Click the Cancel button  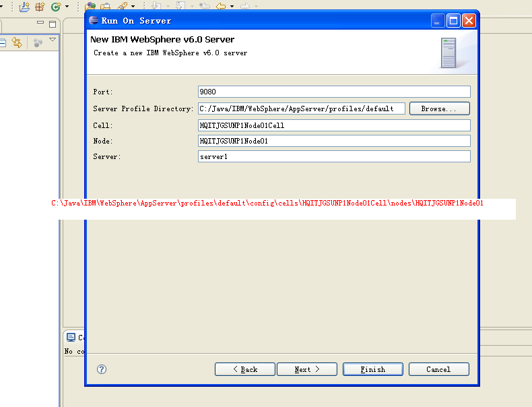(439, 369)
